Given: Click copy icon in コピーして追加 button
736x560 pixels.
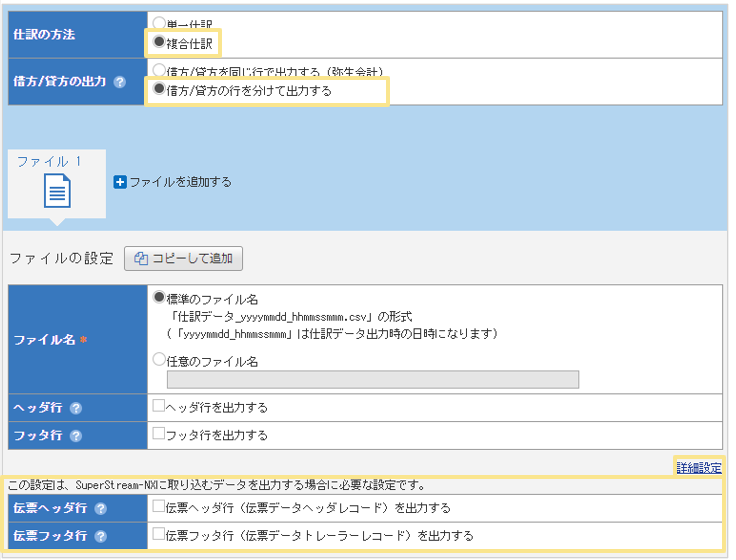Looking at the screenshot, I should point(141,259).
